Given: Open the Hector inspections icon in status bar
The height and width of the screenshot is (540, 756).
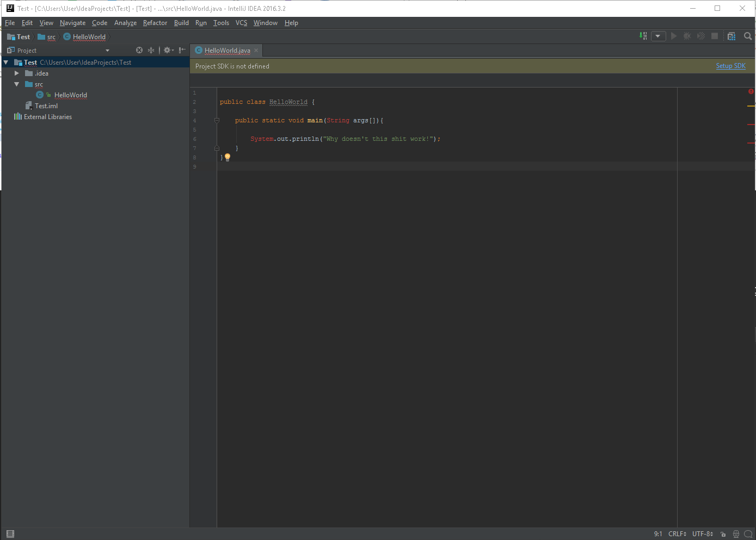Looking at the screenshot, I should tap(736, 534).
